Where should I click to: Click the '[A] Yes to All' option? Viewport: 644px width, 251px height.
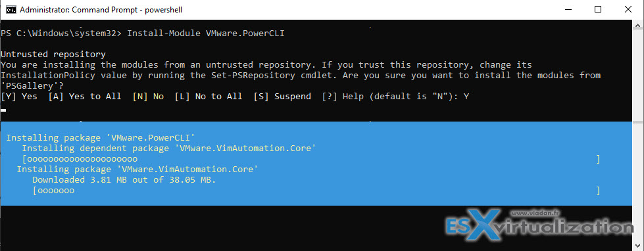[85, 97]
